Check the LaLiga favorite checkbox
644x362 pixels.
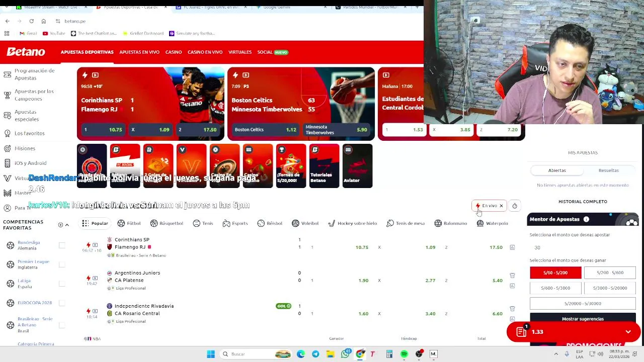pos(62,284)
